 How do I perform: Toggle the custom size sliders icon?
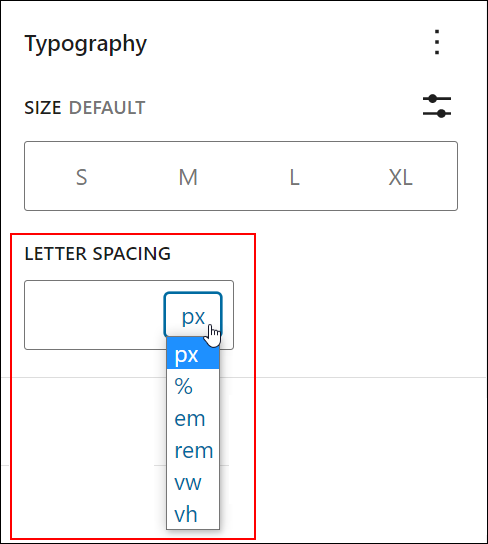click(x=437, y=106)
